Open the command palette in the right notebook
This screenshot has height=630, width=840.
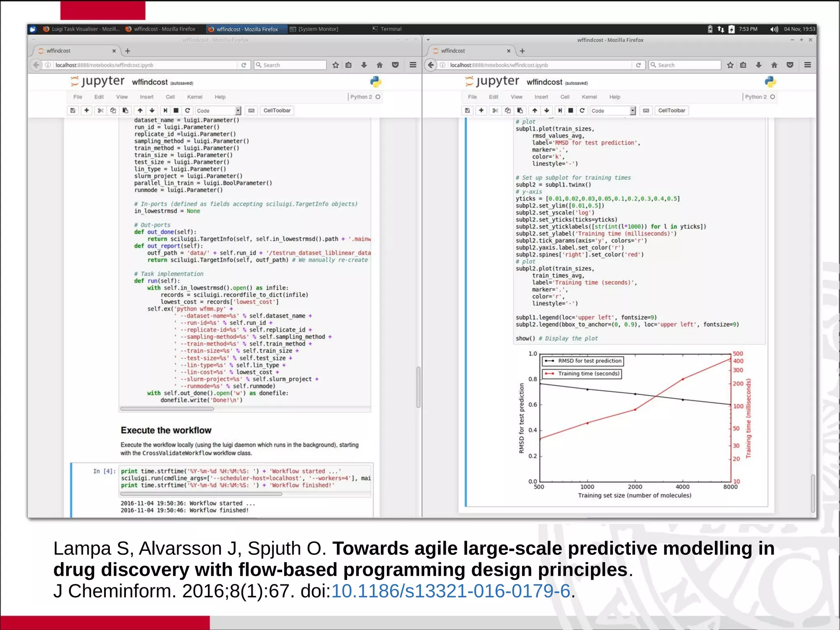[x=646, y=110]
